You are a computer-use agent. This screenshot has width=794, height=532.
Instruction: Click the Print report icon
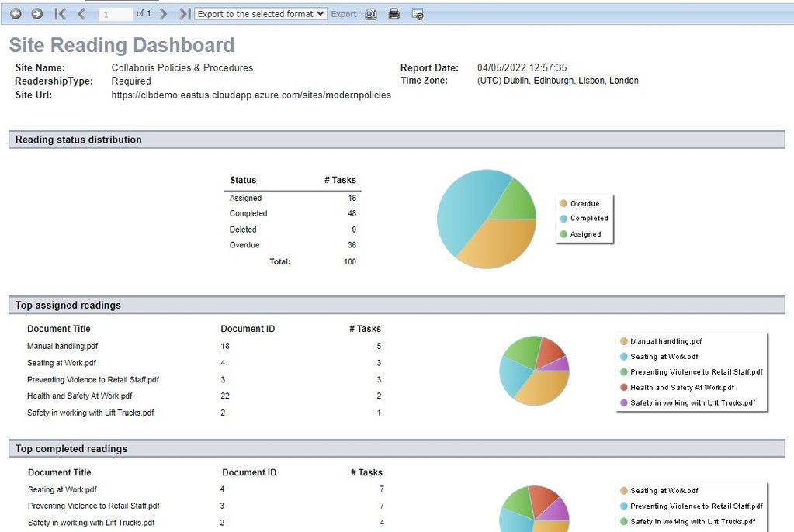[394, 13]
